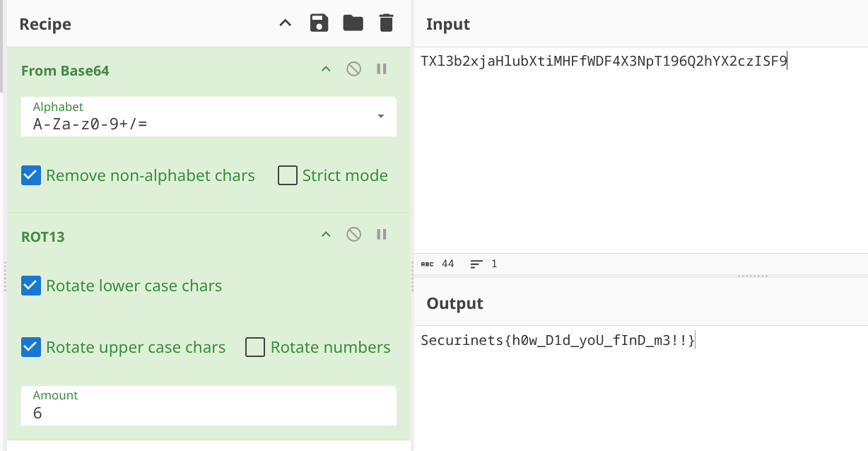868x451 pixels.
Task: Collapse the Recipe pane with the chevron
Action: tap(285, 23)
